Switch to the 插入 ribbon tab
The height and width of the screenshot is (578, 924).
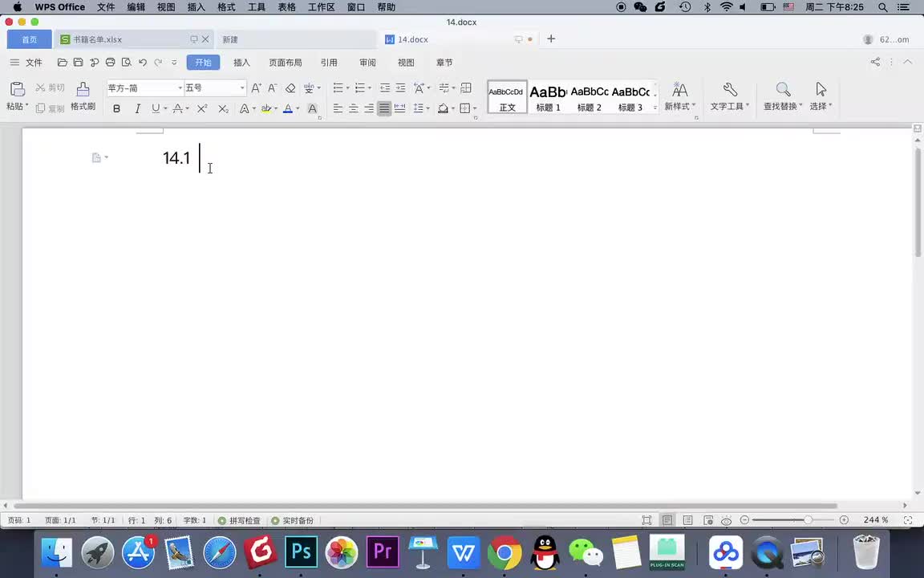241,63
